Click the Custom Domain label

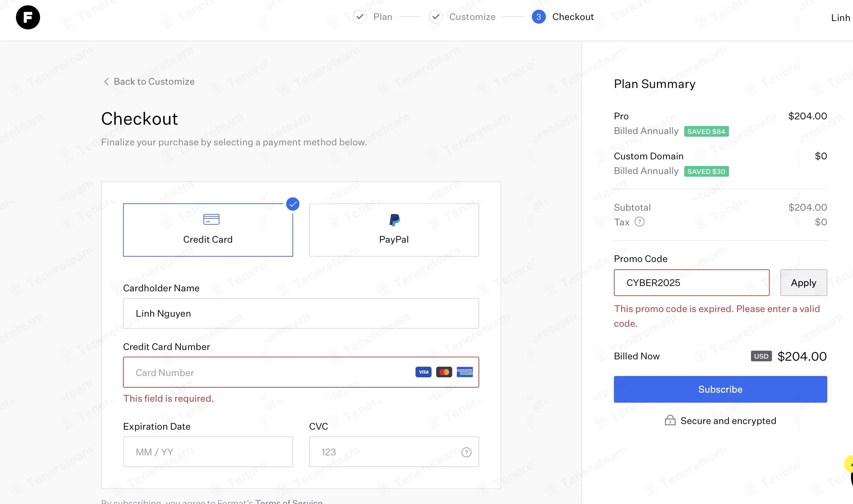[649, 156]
